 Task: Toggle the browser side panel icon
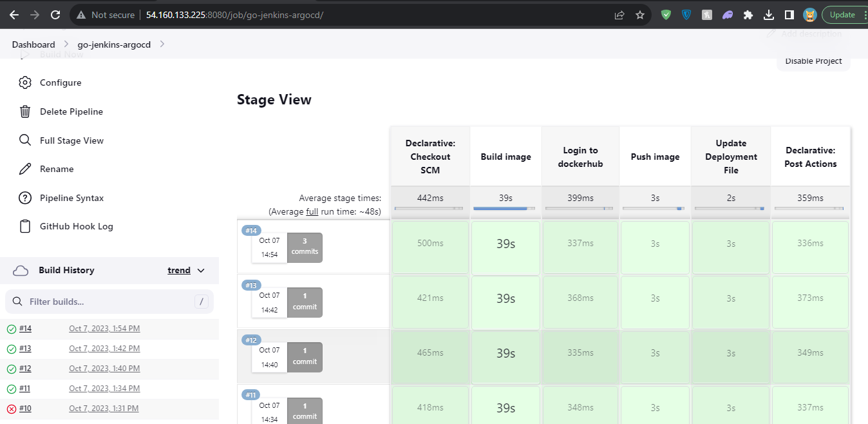point(789,15)
